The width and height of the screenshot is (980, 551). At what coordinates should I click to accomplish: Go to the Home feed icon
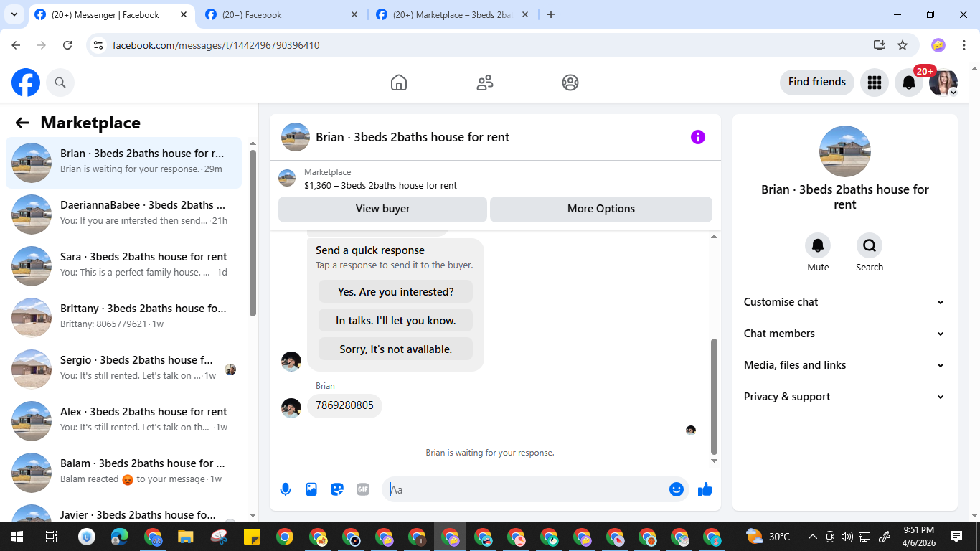coord(399,83)
